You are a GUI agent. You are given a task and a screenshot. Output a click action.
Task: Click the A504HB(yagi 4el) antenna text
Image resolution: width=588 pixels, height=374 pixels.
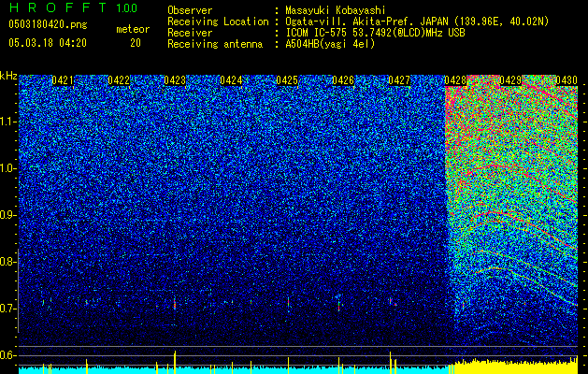click(x=330, y=44)
